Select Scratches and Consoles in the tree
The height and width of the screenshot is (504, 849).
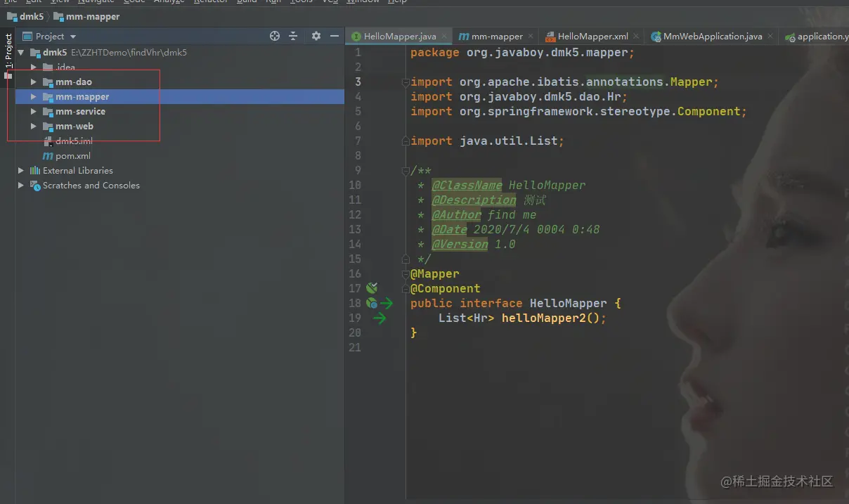[x=91, y=186]
